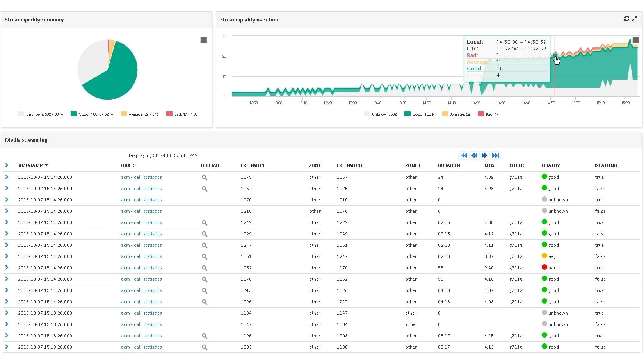Expand the log row with quality marked bad

7,268
